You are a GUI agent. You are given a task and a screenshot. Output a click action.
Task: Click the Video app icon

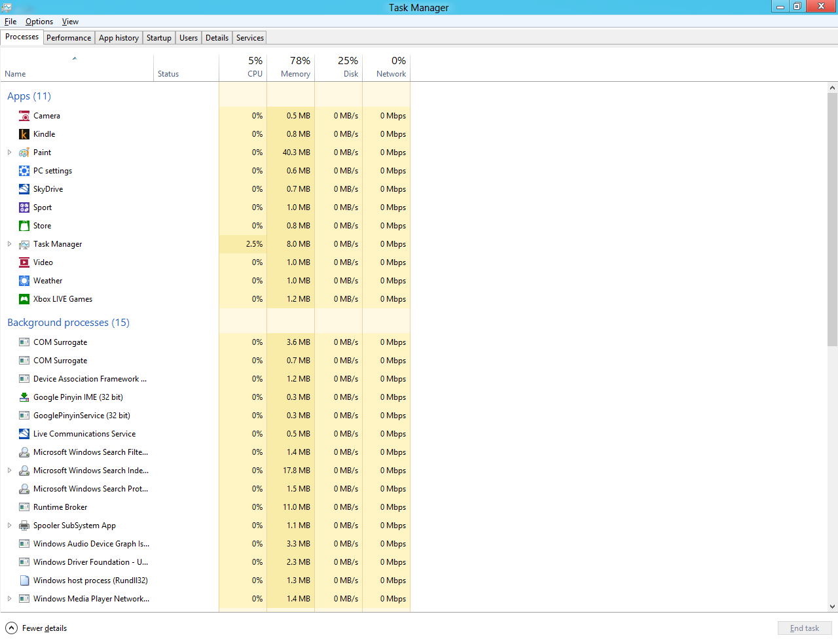(x=24, y=262)
